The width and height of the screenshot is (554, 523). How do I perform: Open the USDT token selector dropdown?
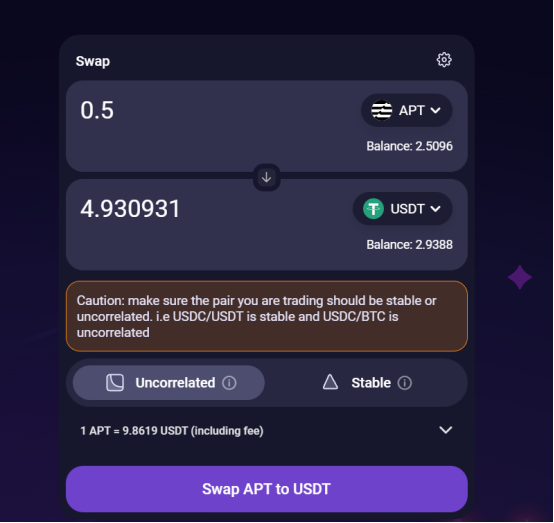(402, 209)
